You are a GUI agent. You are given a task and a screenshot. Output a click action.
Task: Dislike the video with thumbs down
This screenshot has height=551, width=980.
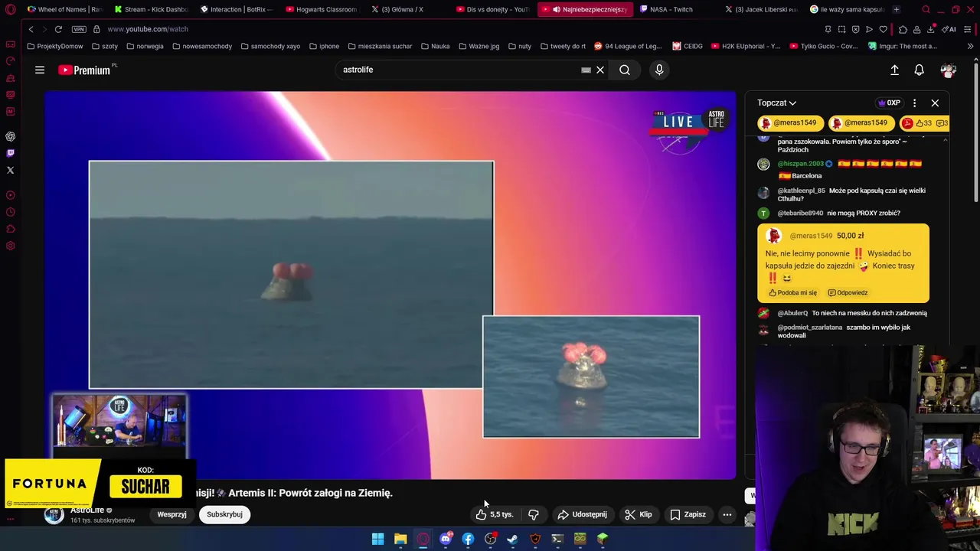pyautogui.click(x=534, y=514)
